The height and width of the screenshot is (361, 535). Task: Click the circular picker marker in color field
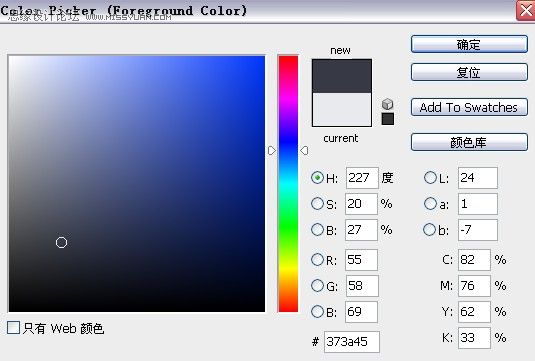[x=61, y=243]
